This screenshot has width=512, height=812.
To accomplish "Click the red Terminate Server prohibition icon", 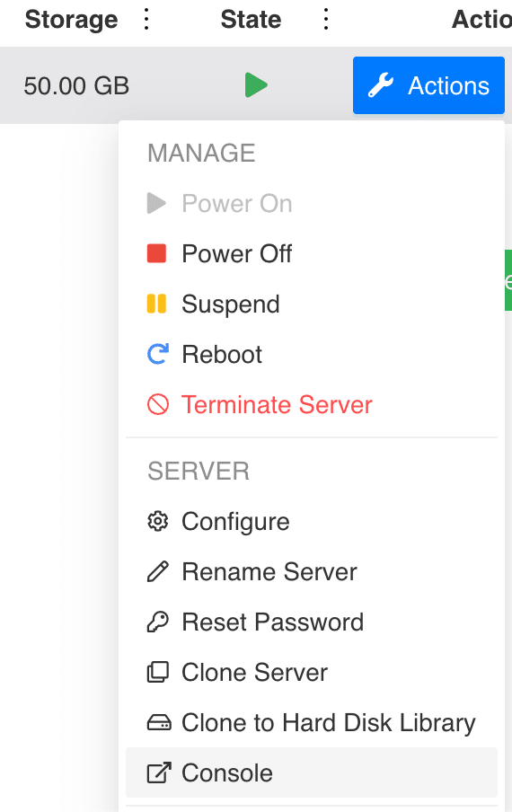I will [x=158, y=404].
